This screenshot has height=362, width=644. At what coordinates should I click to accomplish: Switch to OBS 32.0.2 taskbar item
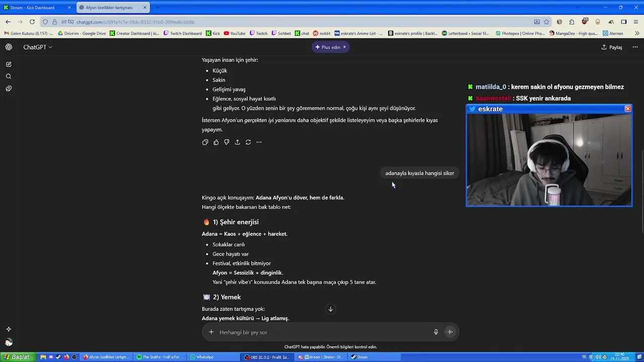[267, 357]
